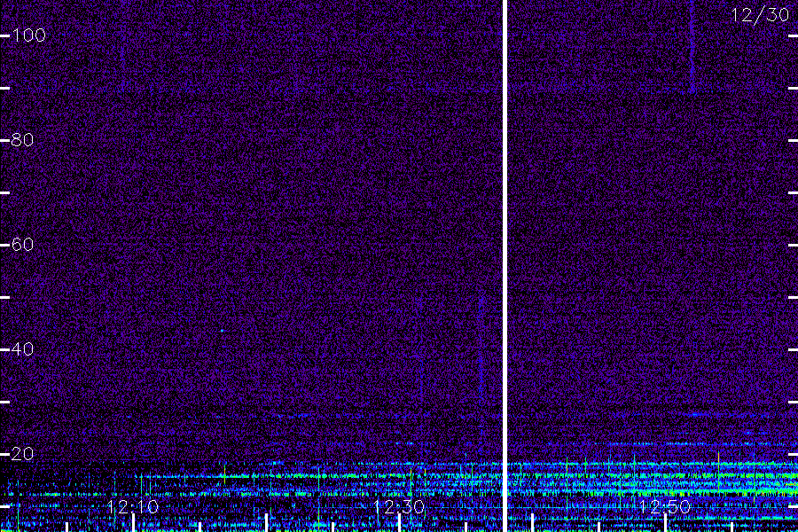Screen dimensions: 798x532
Task: Click the 12:10 time label
Action: pyautogui.click(x=133, y=506)
